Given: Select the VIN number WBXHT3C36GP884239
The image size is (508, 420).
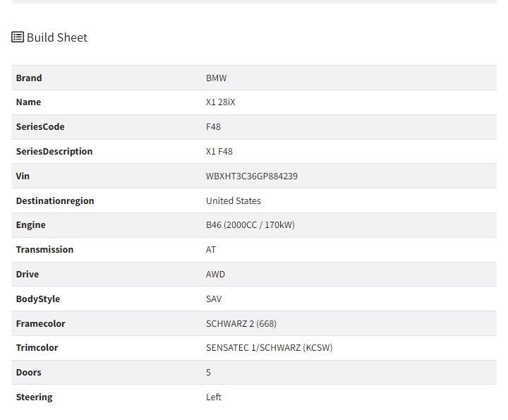Looking at the screenshot, I should click(251, 176).
